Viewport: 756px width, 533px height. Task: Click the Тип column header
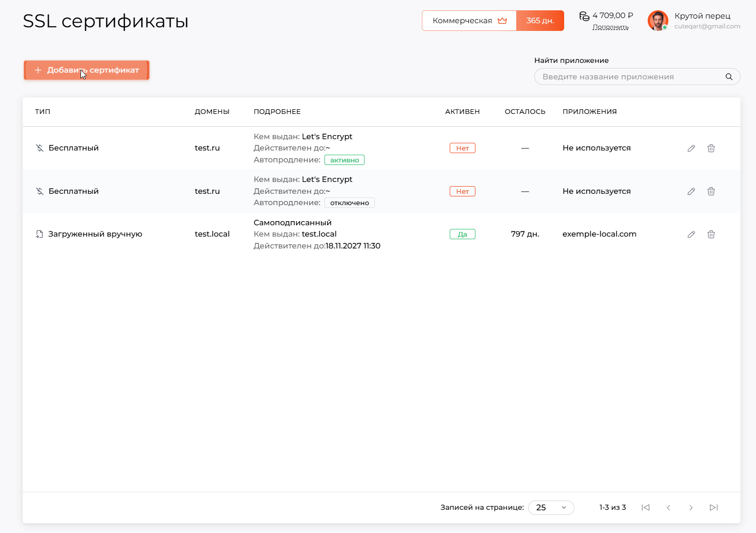click(43, 112)
